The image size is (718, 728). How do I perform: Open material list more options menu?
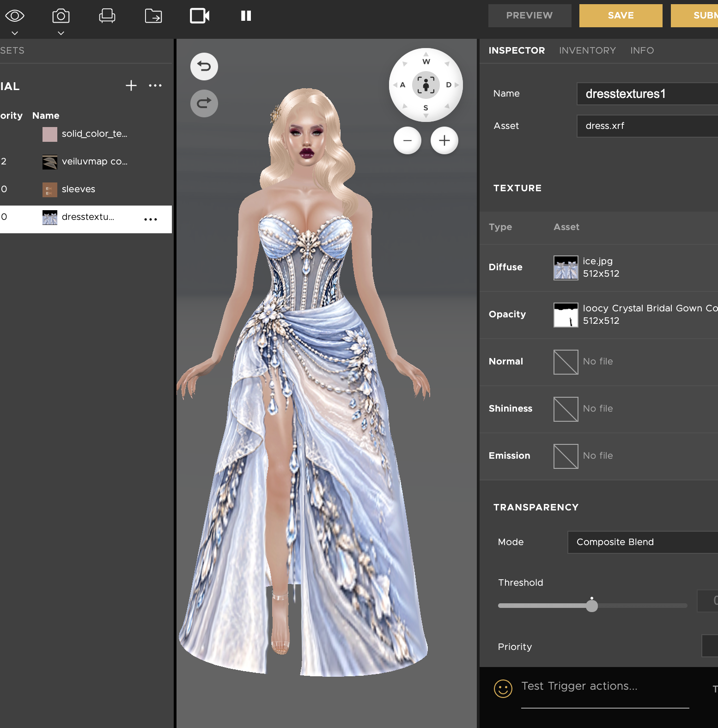coord(155,85)
